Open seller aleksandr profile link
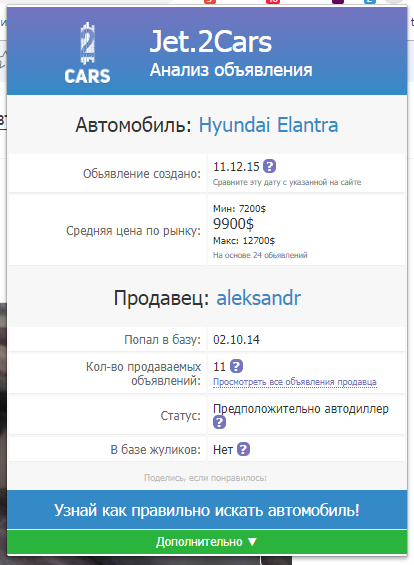This screenshot has height=565, width=414. [x=258, y=298]
